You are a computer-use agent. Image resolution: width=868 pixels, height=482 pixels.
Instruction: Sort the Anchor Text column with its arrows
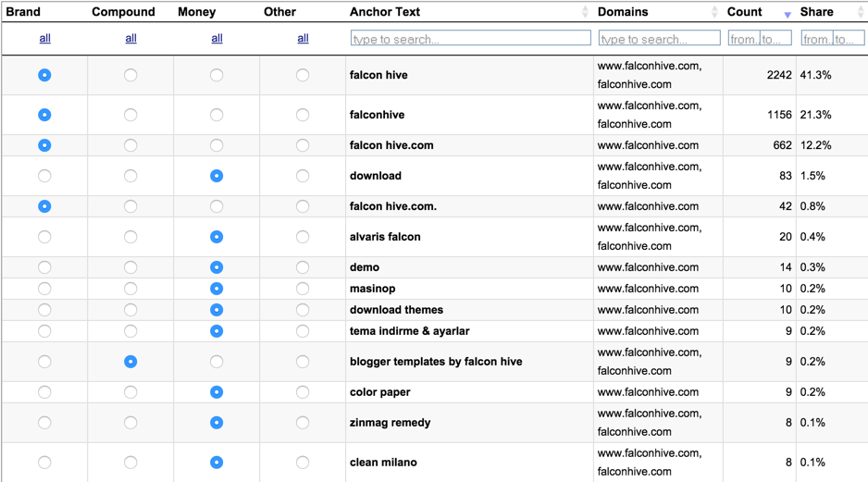point(585,12)
